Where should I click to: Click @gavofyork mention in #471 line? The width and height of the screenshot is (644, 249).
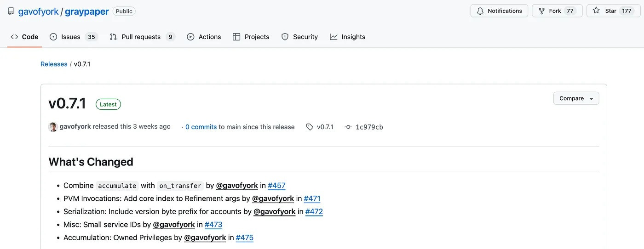[273, 198]
